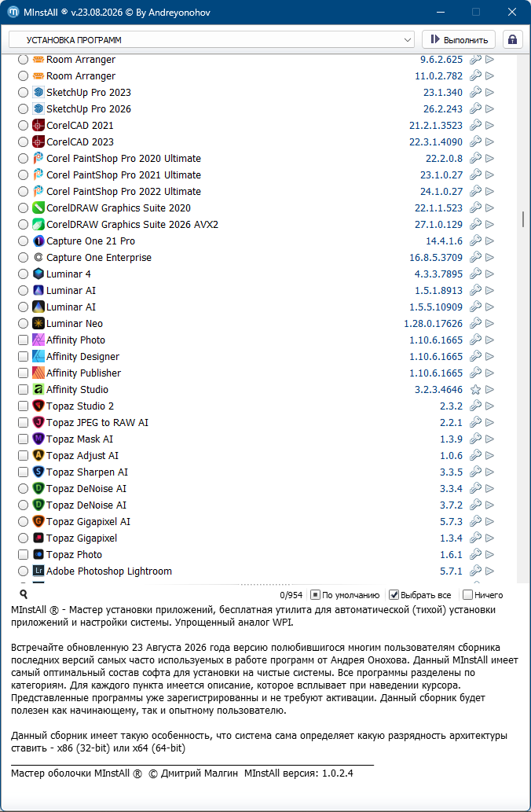Click the key icon for Room Arranger 9.6.2.625
Viewport: 531px width, 812px height.
(476, 60)
